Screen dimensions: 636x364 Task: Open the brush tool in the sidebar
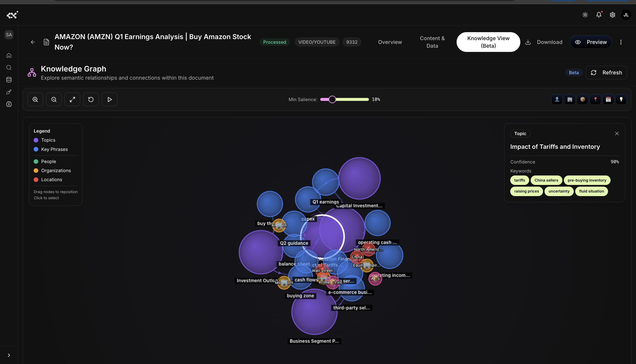9,92
